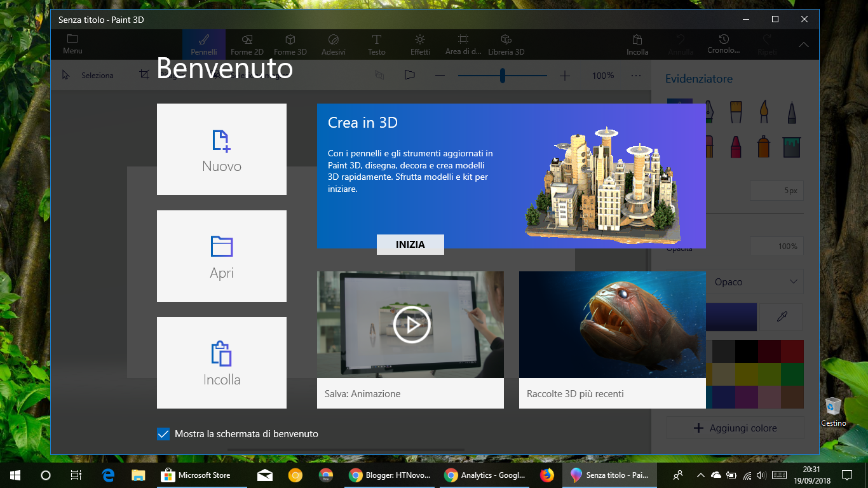The image size is (868, 488).
Task: Show hidden system tray icons
Action: [x=700, y=475]
